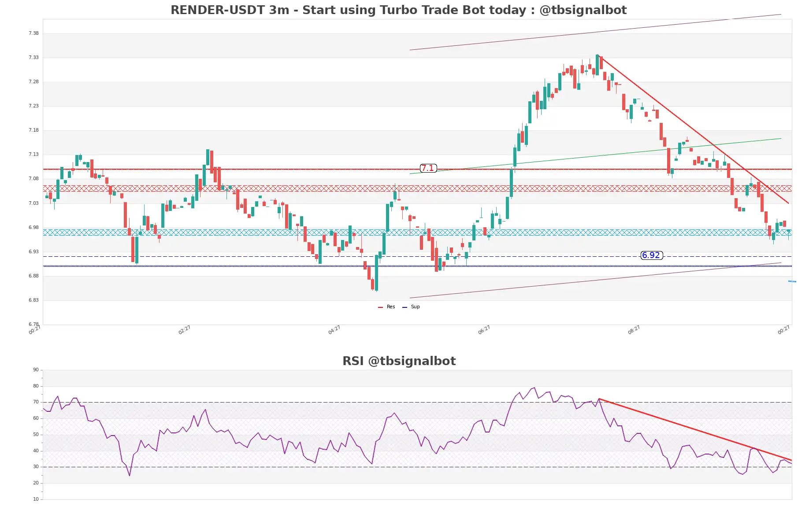Click the 7.18 price axis label
This screenshot has width=798, height=532.
[33, 130]
